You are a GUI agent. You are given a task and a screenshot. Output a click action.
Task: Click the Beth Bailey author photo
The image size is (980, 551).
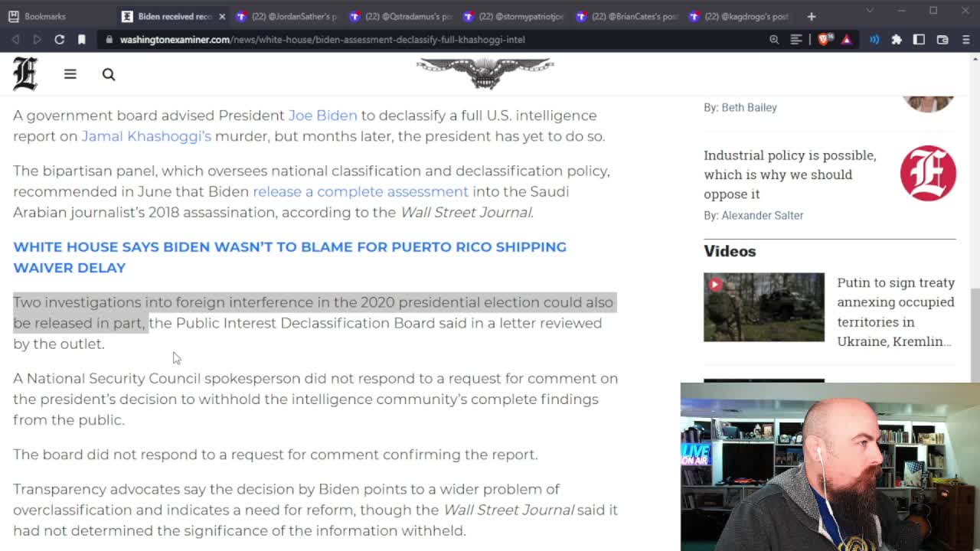click(x=928, y=103)
